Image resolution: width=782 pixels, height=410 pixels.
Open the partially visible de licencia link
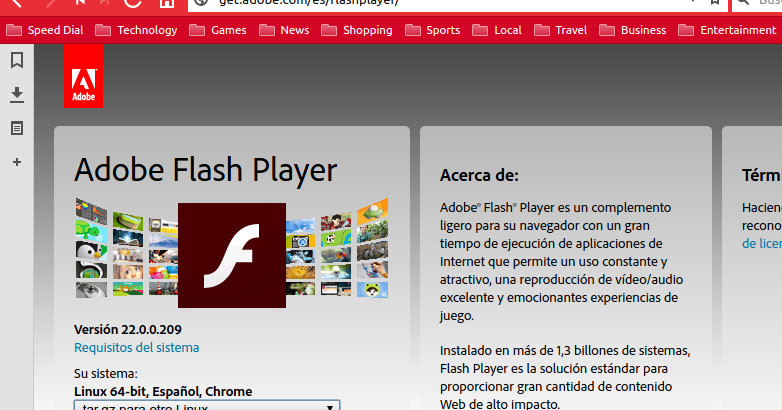click(x=762, y=244)
